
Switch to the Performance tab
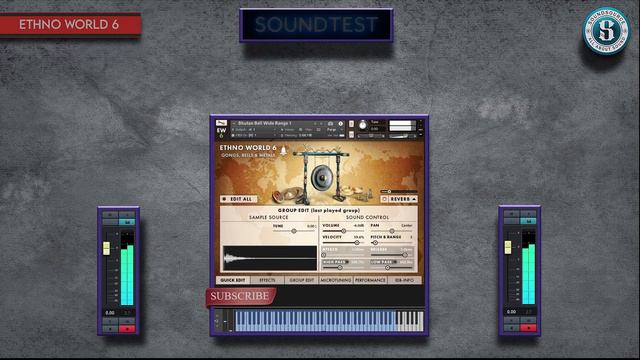(370, 280)
